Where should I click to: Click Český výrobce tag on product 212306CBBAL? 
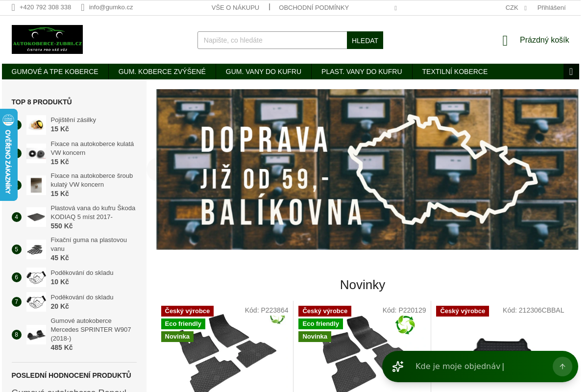[463, 311]
